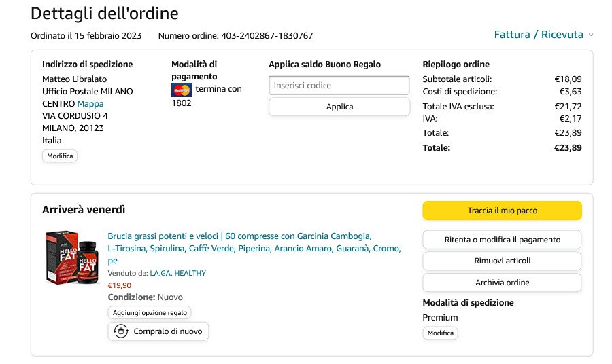Click Modifica under Modalità di spedizione
The image size is (612, 364).
pyautogui.click(x=440, y=333)
